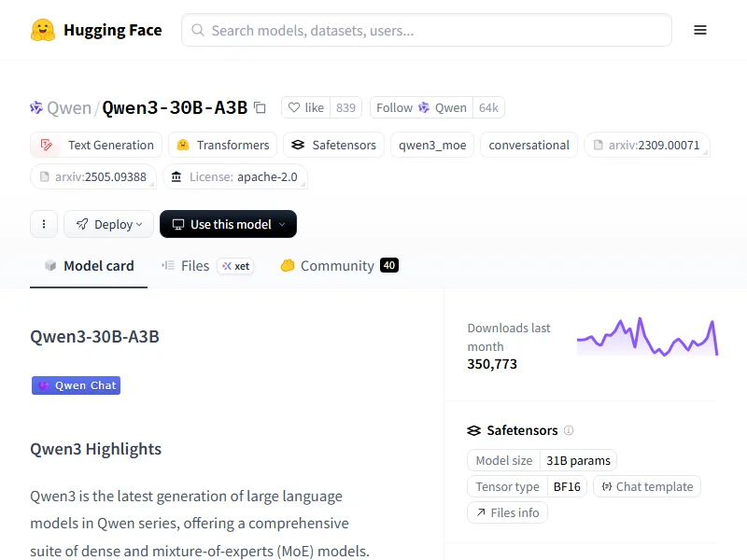
Task: Open the three-dot more options menu
Action: pyautogui.click(x=44, y=224)
